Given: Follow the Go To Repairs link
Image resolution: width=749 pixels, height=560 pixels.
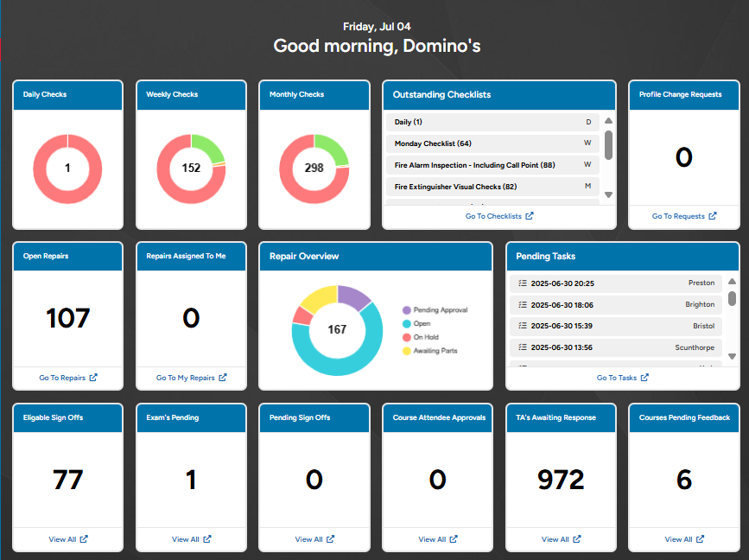Looking at the screenshot, I should point(68,378).
